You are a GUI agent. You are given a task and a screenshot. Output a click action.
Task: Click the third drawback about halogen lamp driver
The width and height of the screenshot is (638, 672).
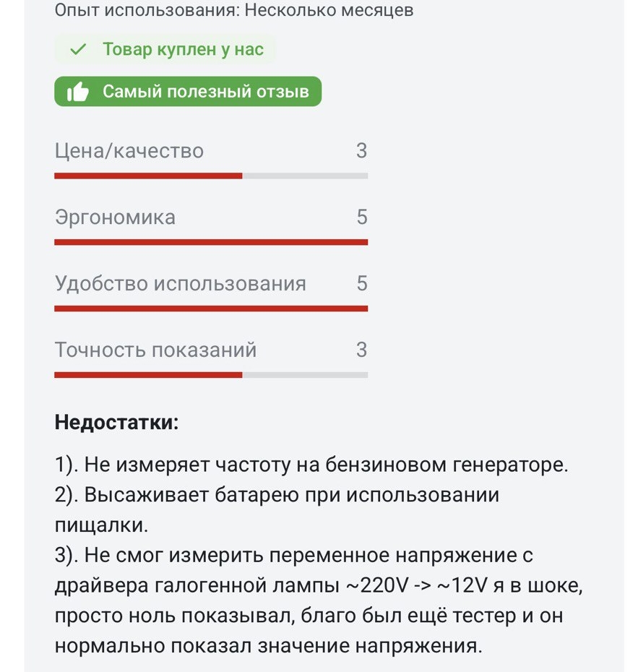point(319,600)
